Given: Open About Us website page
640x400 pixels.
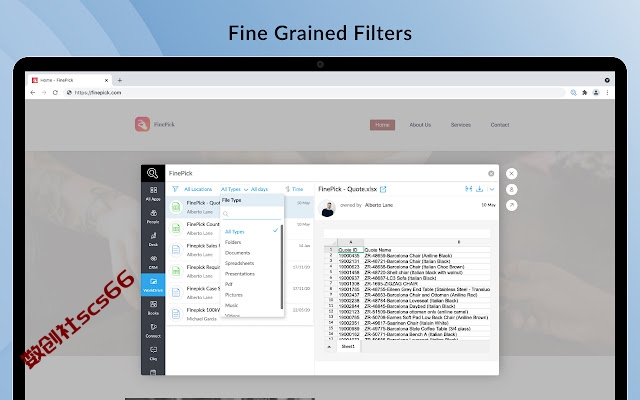Looking at the screenshot, I should 420,125.
